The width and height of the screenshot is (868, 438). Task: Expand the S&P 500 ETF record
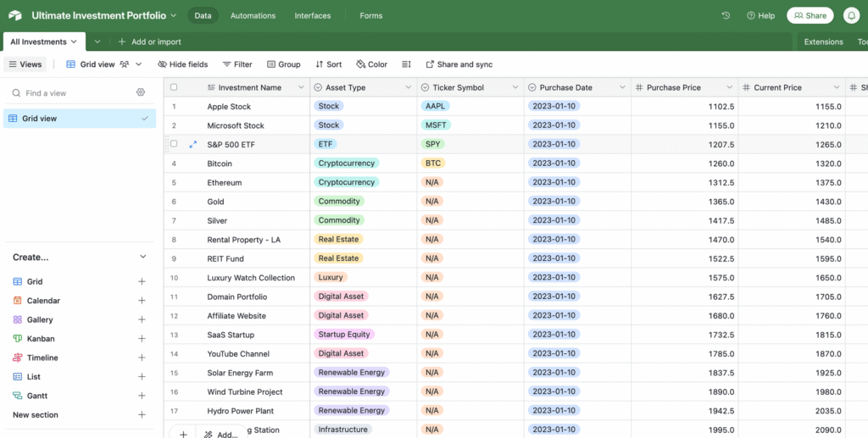[192, 144]
